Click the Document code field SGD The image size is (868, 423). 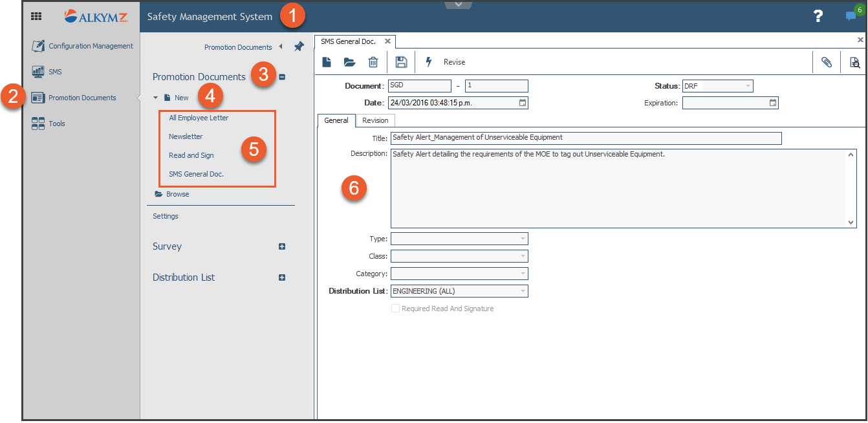(420, 85)
